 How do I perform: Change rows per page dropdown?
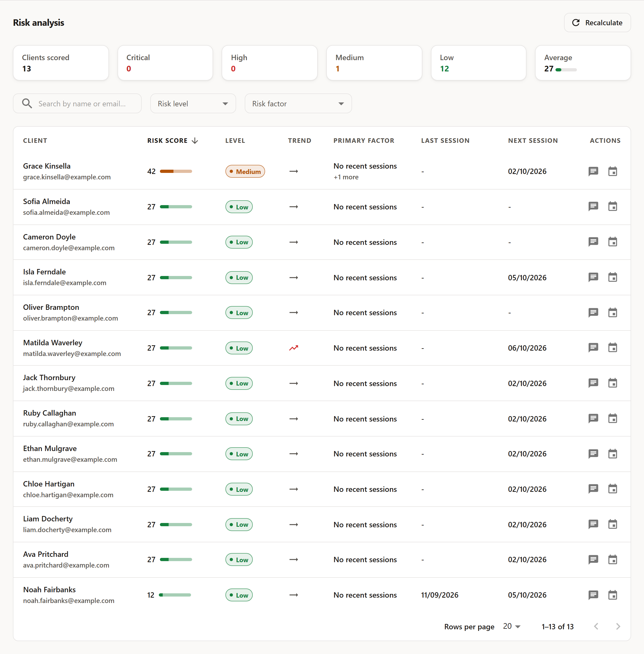(511, 626)
